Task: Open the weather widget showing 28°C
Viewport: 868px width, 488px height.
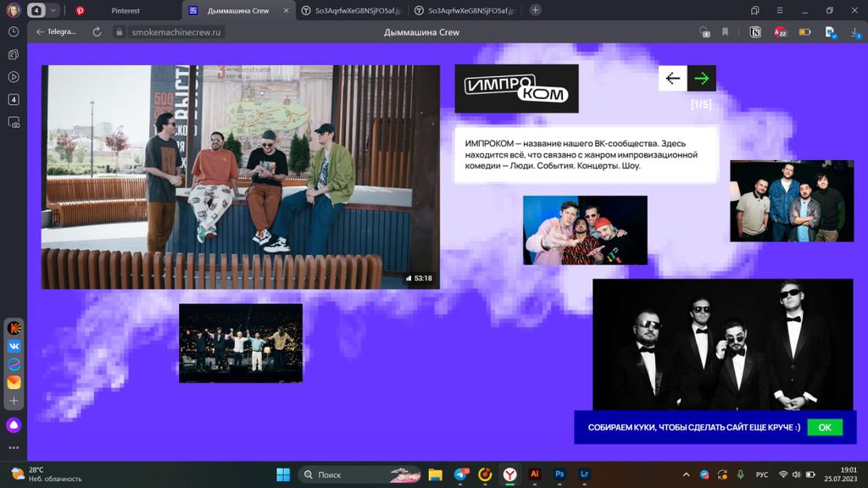Action: [x=47, y=474]
